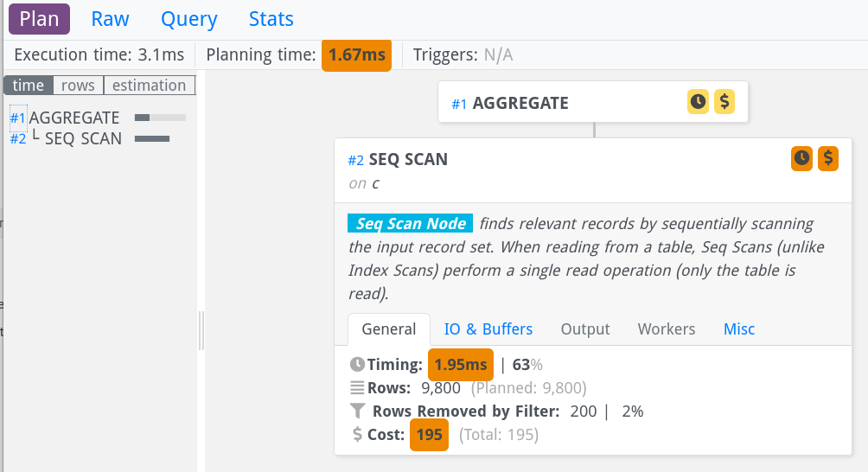Click the filter funnel icon
Viewport: 868px width, 472px height.
[x=357, y=411]
